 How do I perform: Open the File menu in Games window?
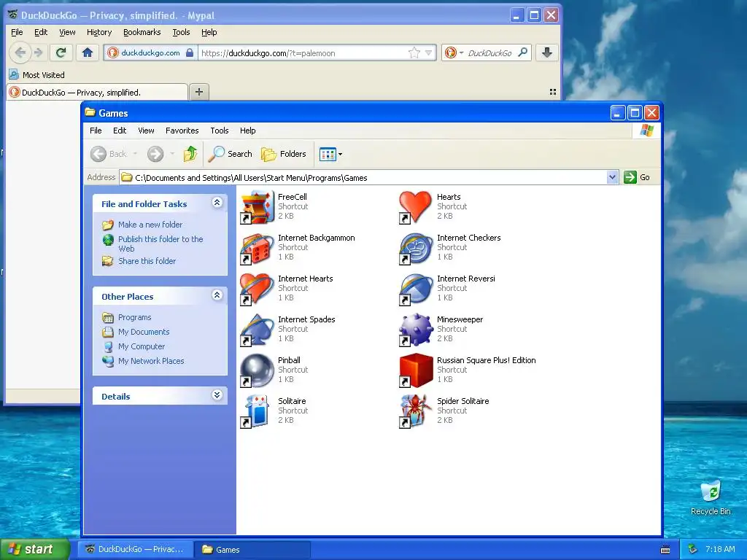tap(96, 131)
